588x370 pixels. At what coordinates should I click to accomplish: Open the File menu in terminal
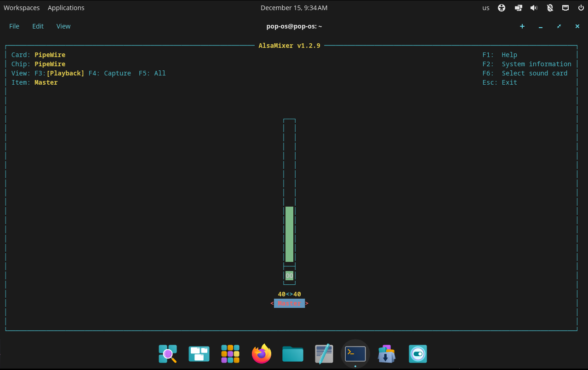pyautogui.click(x=14, y=26)
